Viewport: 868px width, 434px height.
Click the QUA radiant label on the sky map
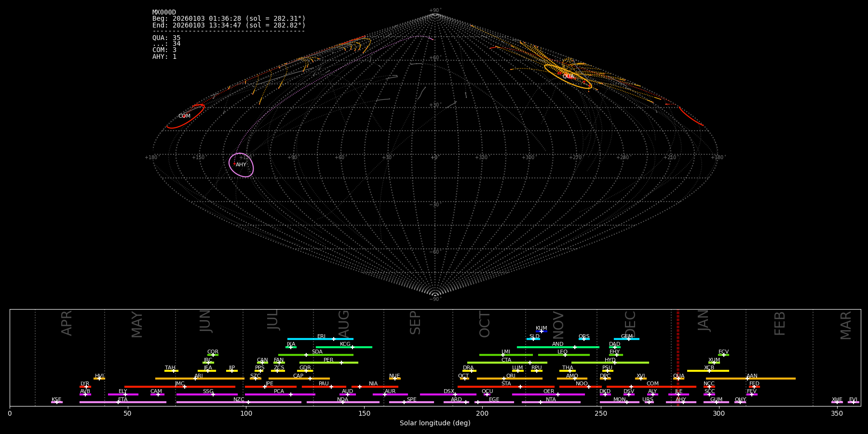click(x=568, y=77)
